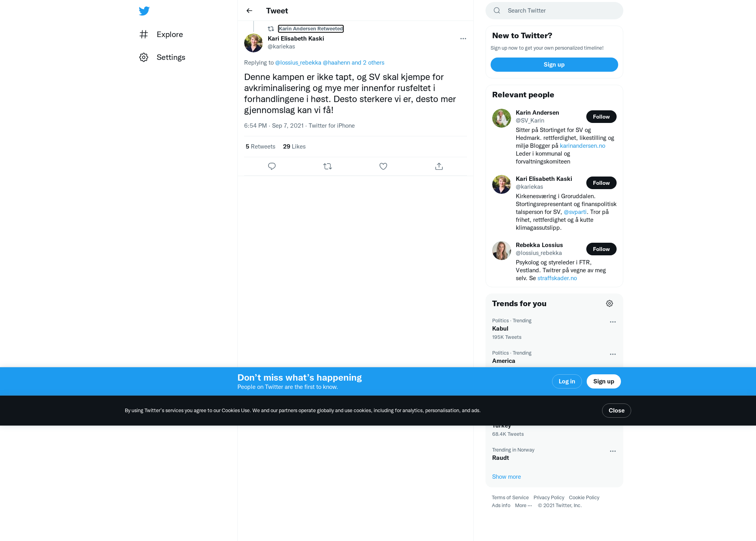This screenshot has width=756, height=541.
Task: Expand the More footer link
Action: pos(523,506)
